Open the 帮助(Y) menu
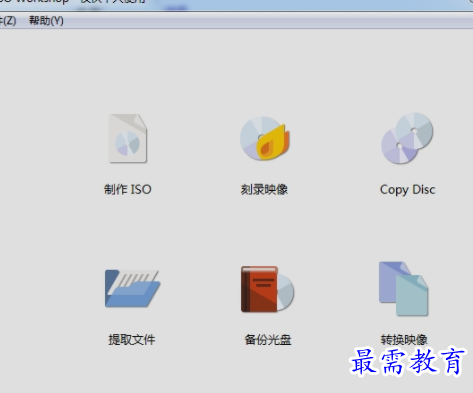Image resolution: width=473 pixels, height=393 pixels. [x=46, y=21]
